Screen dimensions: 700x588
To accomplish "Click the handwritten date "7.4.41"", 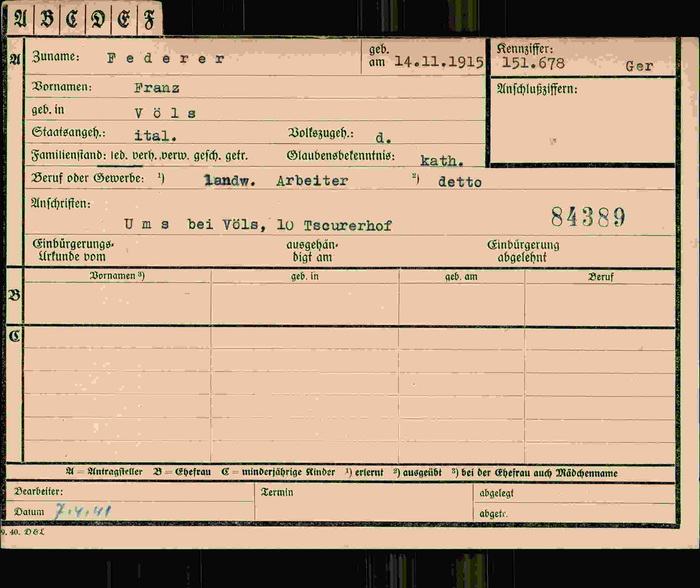I will [83, 511].
